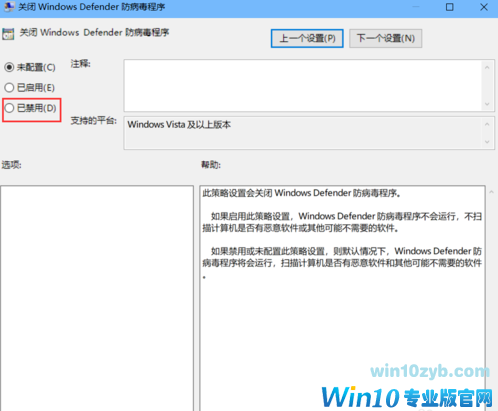Click the 选项: label
The width and height of the screenshot is (498, 411).
point(11,165)
